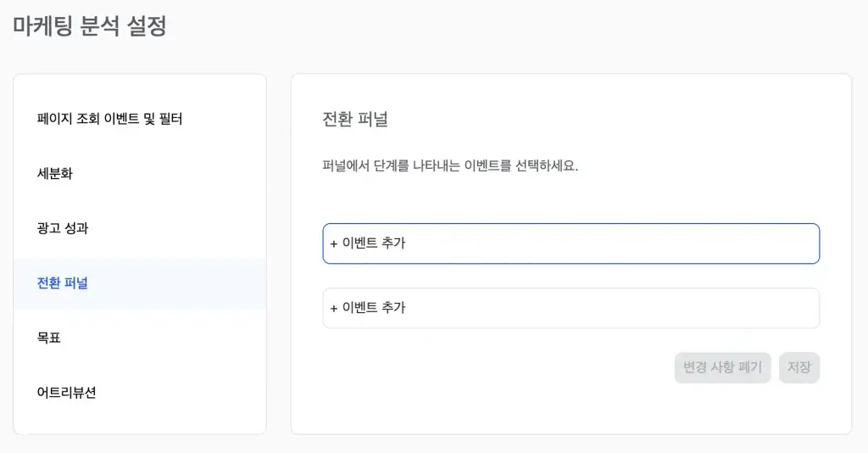Image resolution: width=868 pixels, height=453 pixels.
Task: Select the 세분화 menu item
Action: click(55, 173)
